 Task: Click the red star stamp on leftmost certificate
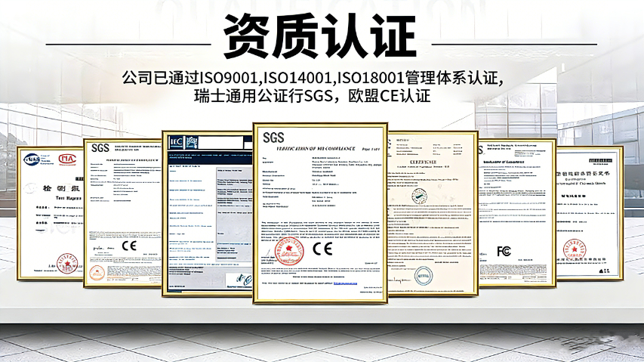[x=67, y=264]
